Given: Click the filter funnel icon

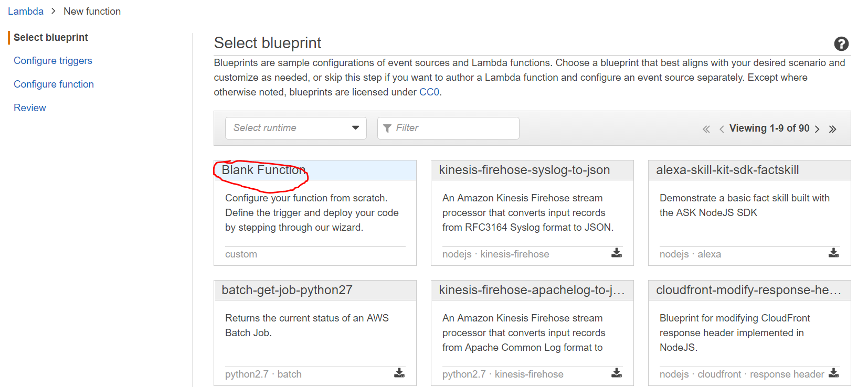Looking at the screenshot, I should (387, 128).
